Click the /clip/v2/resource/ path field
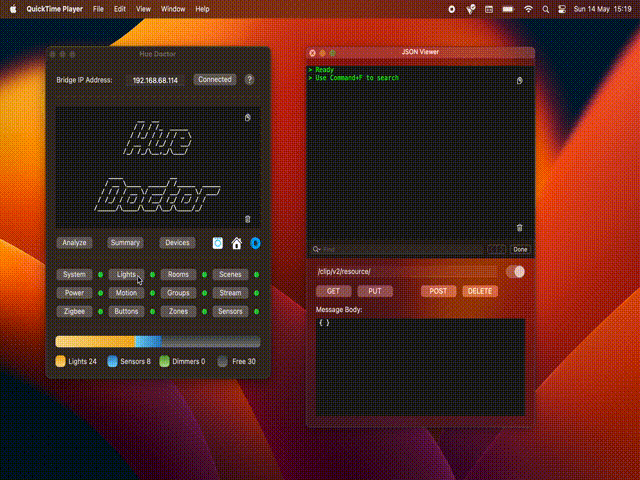640x480 pixels. (407, 272)
